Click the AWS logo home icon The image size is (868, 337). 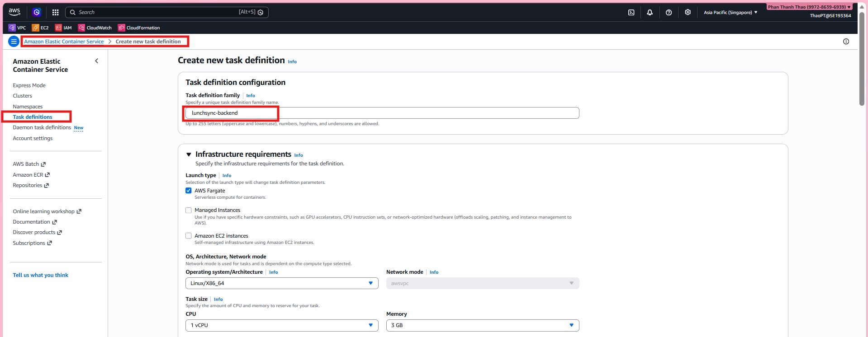tap(14, 12)
